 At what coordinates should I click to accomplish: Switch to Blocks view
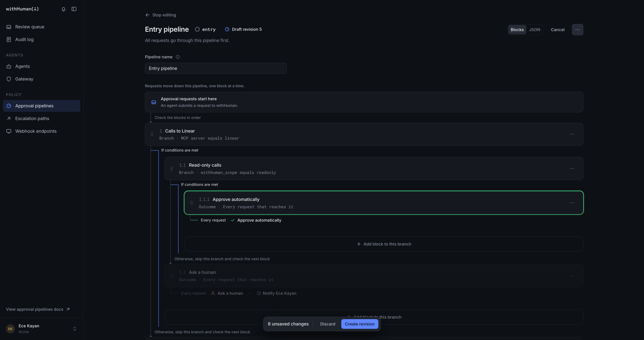pos(517,29)
